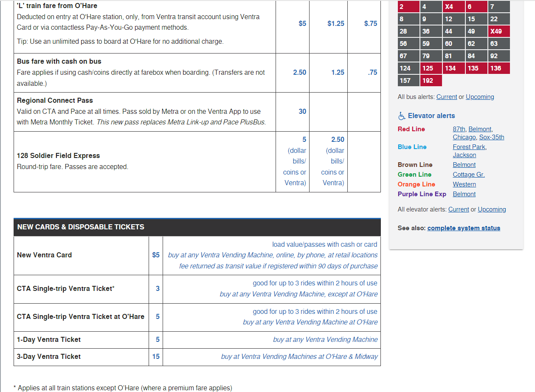Open Red Line Belmont elevator alert
Viewport: 535px width, 392px height.
pos(480,129)
